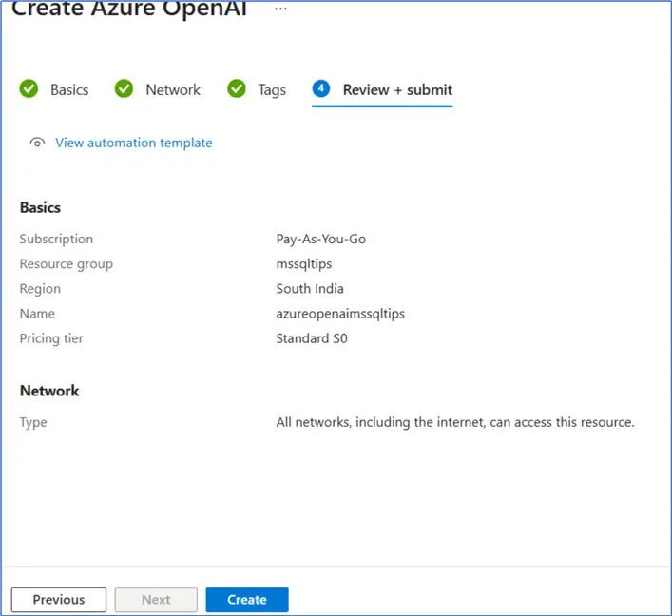672x616 pixels.
Task: Switch to the Tags tab
Action: (x=272, y=90)
